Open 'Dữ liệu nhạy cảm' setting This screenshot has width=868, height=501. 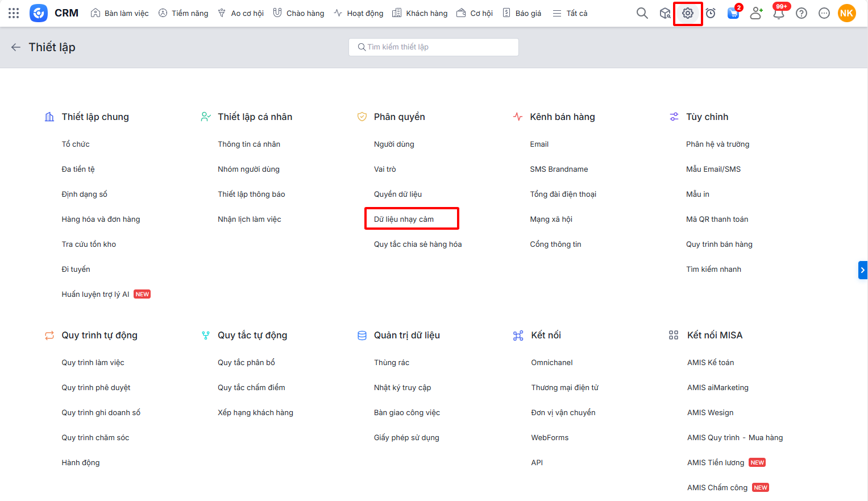click(404, 219)
